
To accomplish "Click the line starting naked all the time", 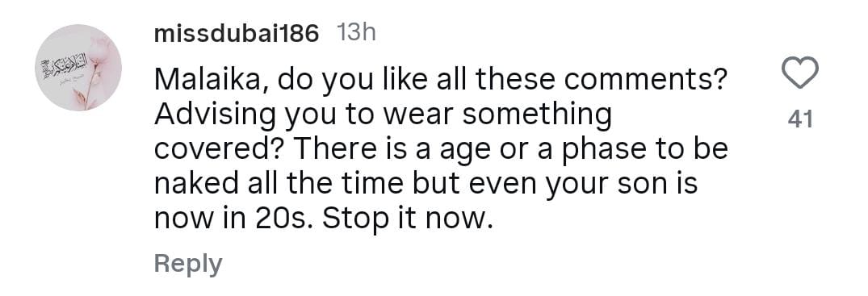I will pyautogui.click(x=426, y=186).
